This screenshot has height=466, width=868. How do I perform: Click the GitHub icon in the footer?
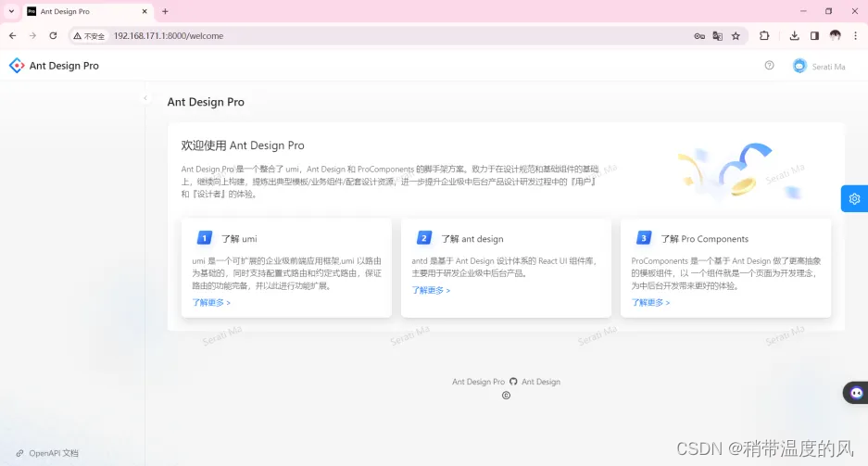point(513,382)
